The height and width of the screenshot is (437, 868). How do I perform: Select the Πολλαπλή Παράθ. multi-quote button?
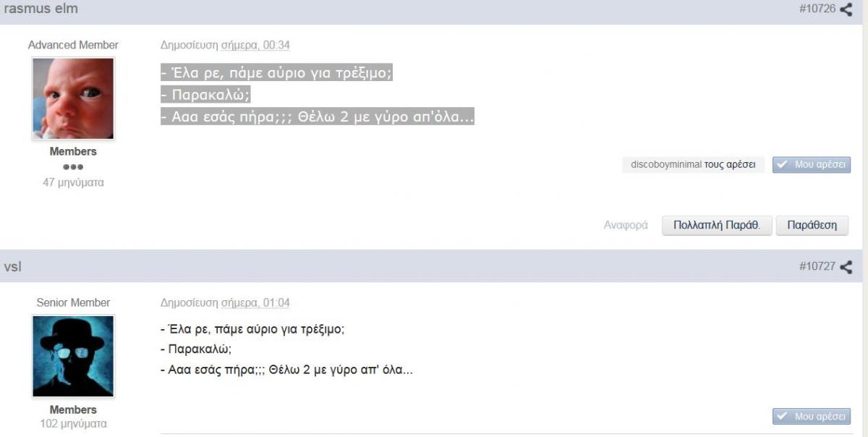[x=717, y=225]
